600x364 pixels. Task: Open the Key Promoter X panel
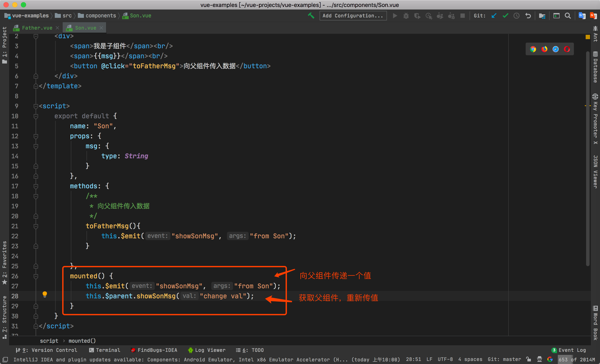click(x=595, y=119)
